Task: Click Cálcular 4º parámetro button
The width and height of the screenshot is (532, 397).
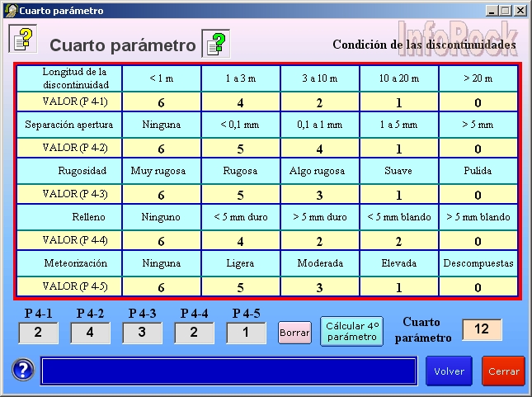Action: point(352,332)
